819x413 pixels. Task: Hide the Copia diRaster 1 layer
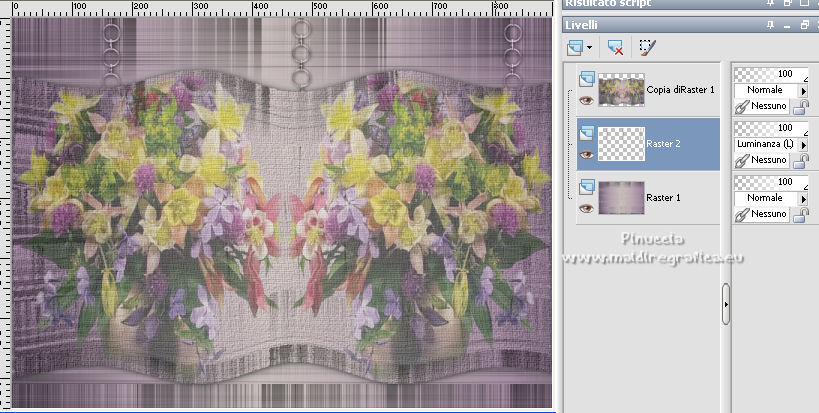tap(586, 100)
